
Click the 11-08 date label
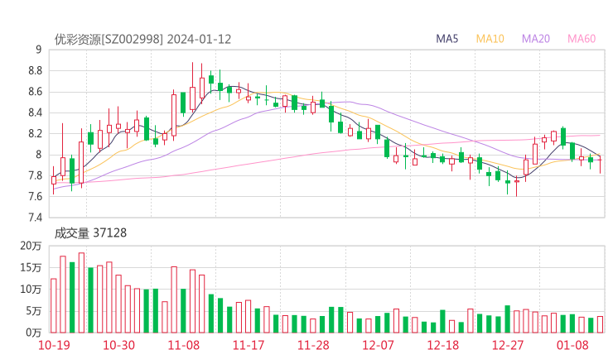point(183,345)
